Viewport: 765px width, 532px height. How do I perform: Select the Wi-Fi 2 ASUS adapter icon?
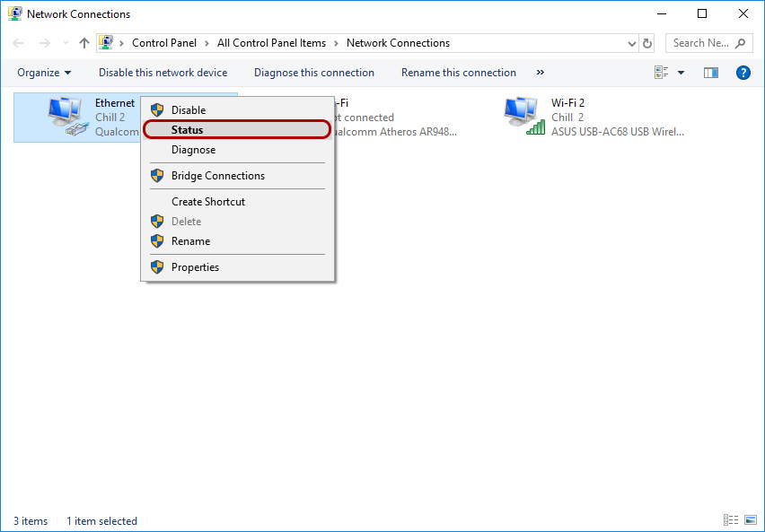coord(523,113)
